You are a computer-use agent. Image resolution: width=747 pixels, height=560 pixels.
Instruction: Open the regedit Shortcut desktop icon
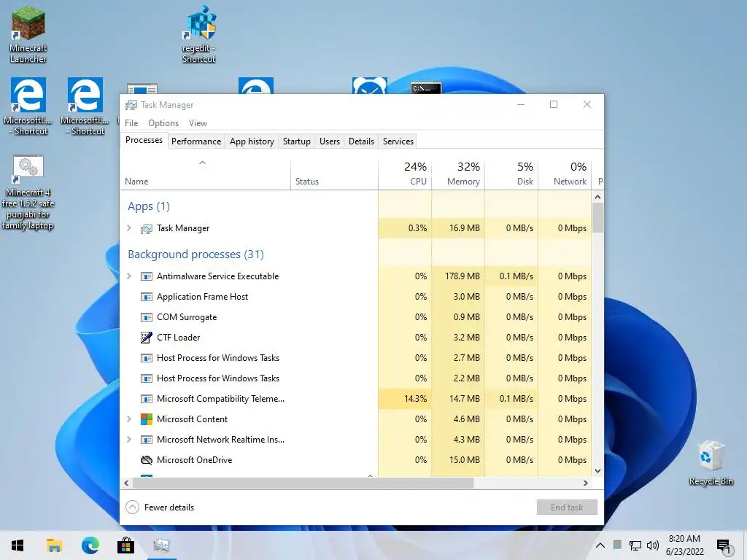pos(199,34)
